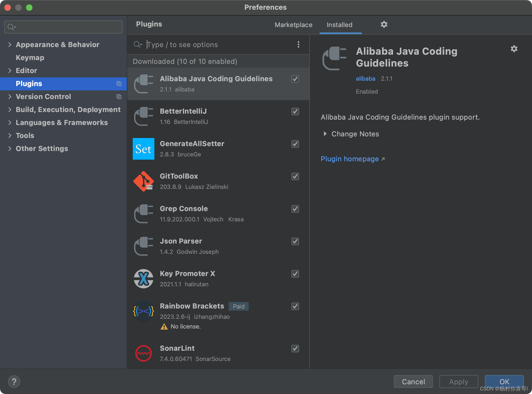Open the plugins gear settings menu

click(x=384, y=25)
